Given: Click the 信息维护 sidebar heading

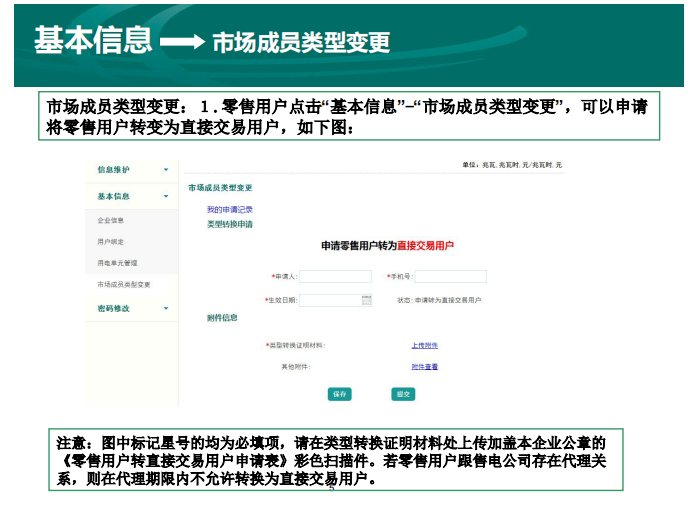Looking at the screenshot, I should tap(113, 170).
